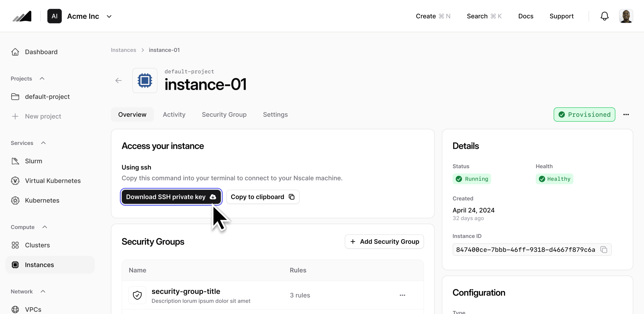Collapse the Compute section
Viewport: 644px width, 314px height.
click(x=45, y=227)
